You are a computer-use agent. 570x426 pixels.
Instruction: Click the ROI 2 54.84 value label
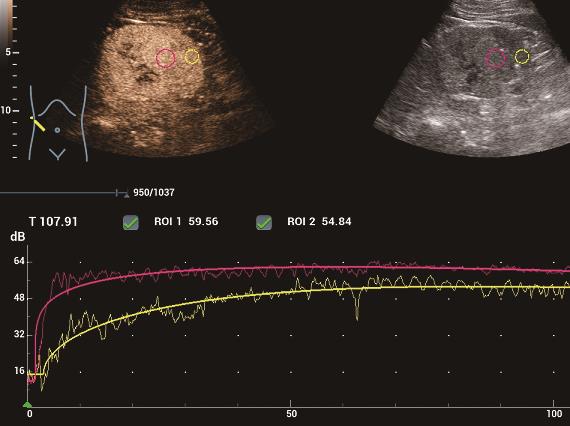point(319,222)
